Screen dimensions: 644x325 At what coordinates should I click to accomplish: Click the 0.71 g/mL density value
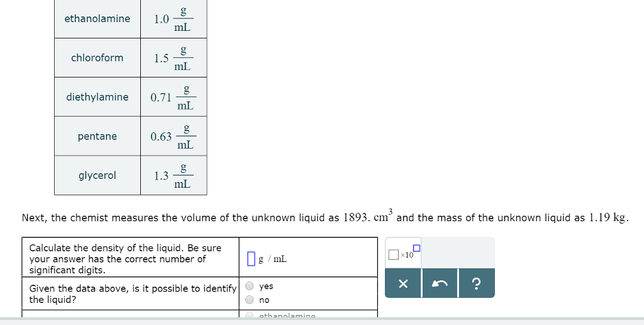click(174, 97)
